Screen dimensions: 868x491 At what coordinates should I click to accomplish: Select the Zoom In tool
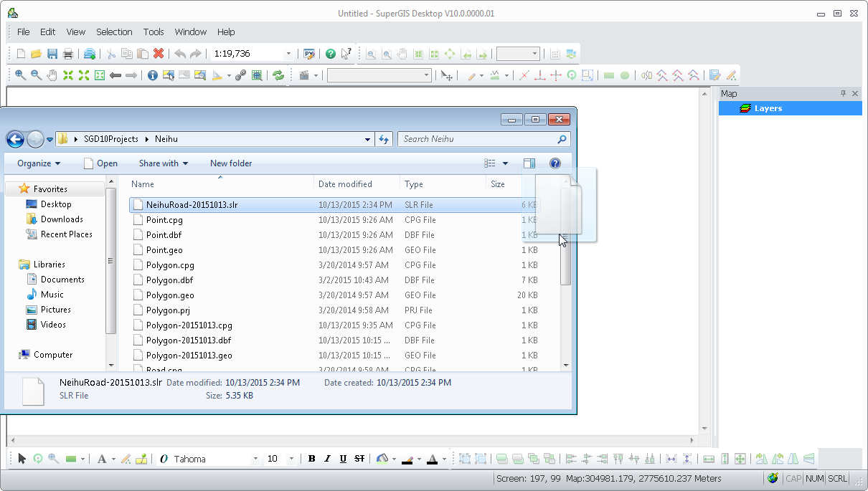click(21, 75)
